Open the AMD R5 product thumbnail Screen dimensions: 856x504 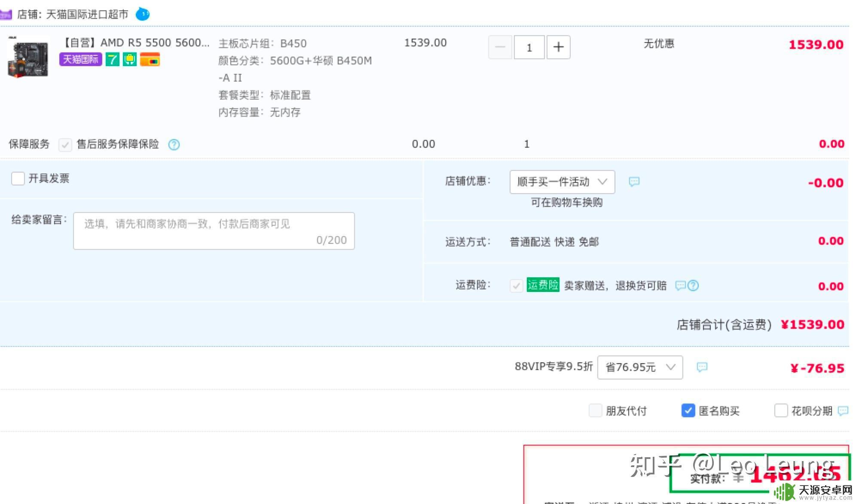coord(28,57)
